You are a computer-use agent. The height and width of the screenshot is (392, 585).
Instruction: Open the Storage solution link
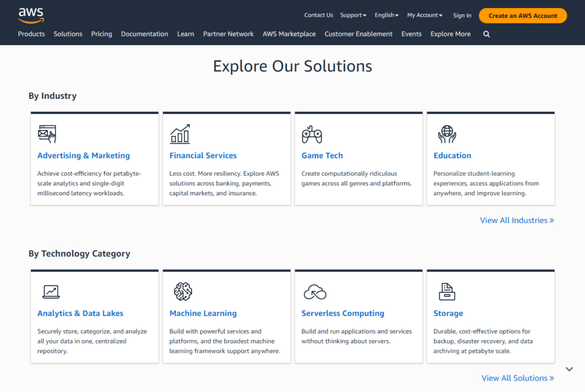[448, 313]
